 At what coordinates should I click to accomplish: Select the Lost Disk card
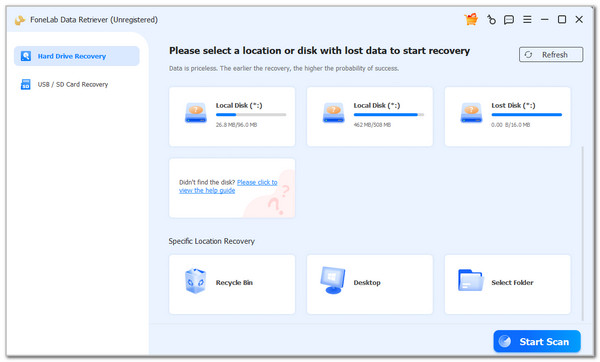pos(507,116)
